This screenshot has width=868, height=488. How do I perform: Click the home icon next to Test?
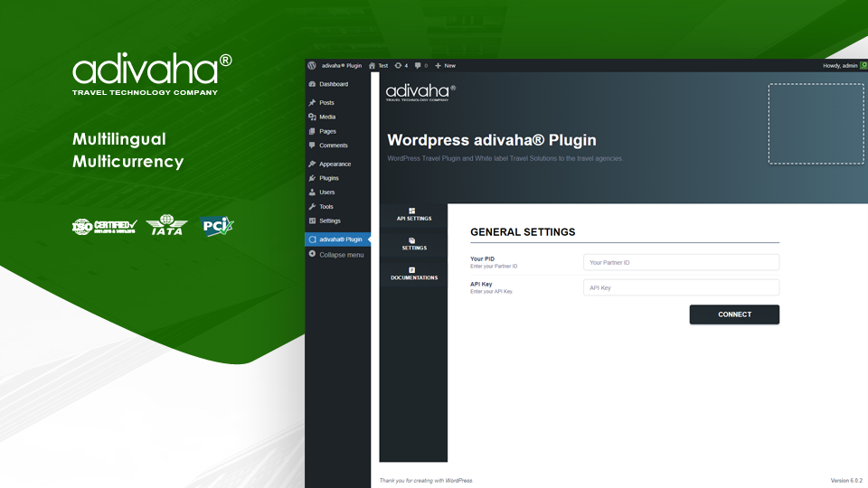pos(372,65)
